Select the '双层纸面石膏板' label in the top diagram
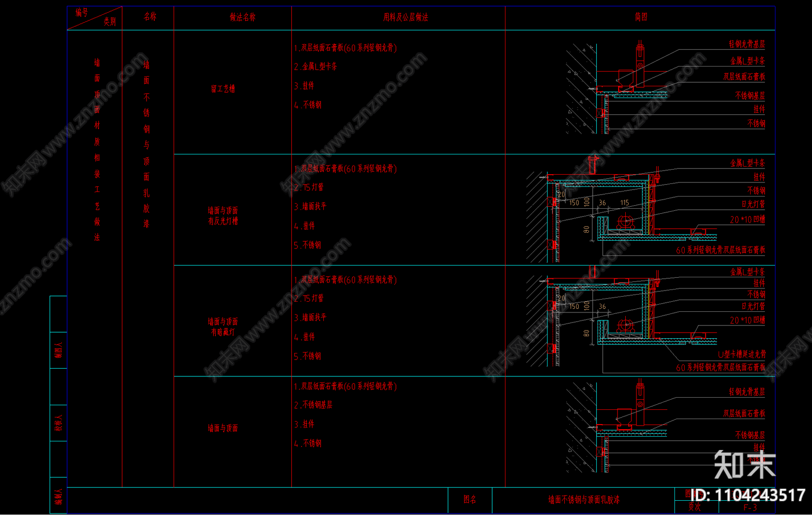Image resolution: width=812 pixels, height=515 pixels. pyautogui.click(x=744, y=77)
